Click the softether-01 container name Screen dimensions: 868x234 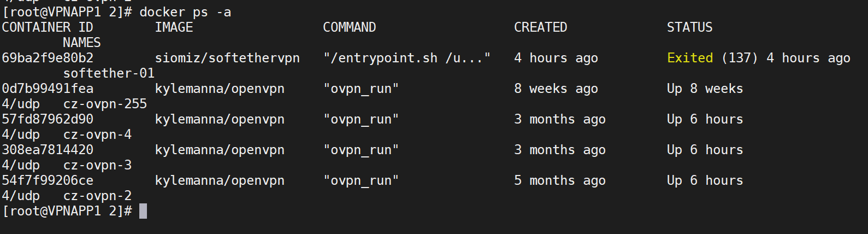tap(109, 73)
